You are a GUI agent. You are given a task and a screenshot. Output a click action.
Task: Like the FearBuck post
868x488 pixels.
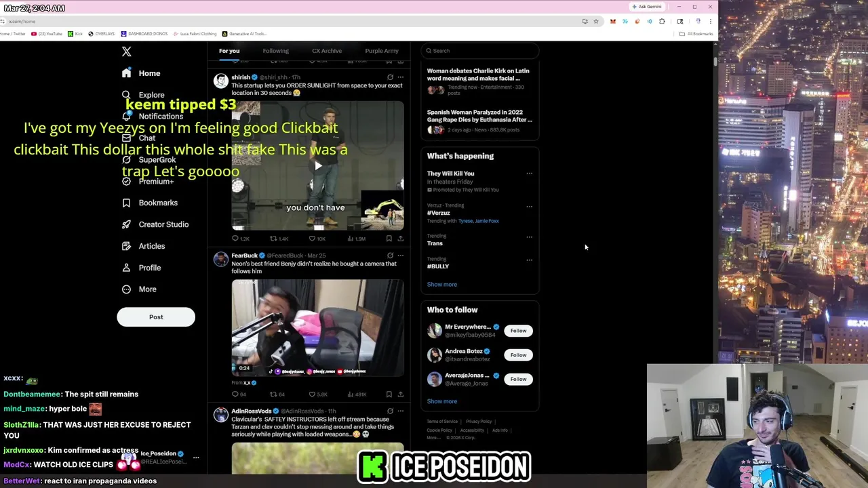click(317, 394)
